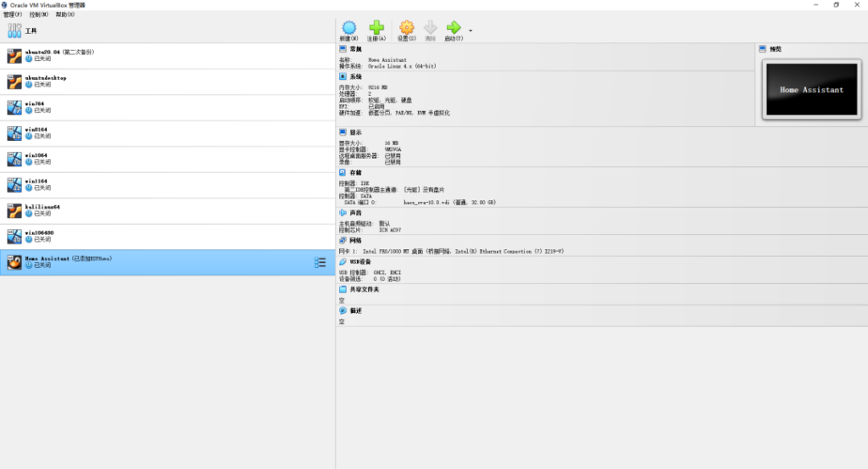The height and width of the screenshot is (469, 868).
Task: Click the win8164 Windows OS icon
Action: tap(14, 133)
